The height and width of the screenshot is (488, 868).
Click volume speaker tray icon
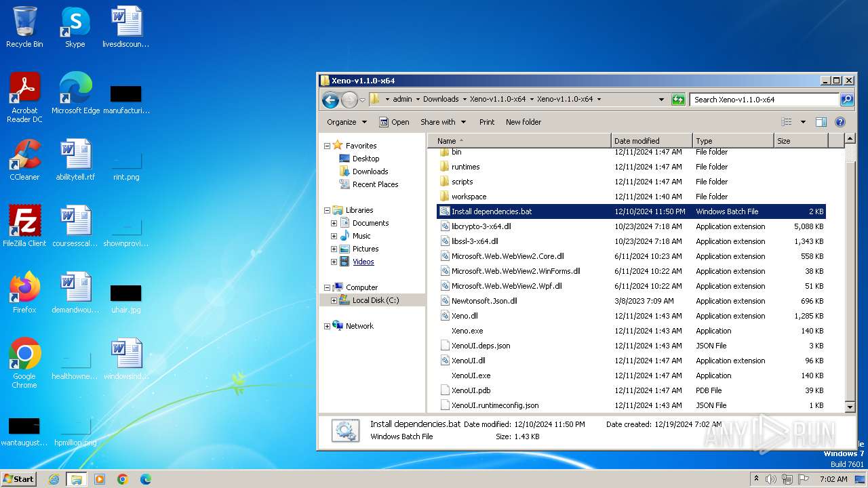point(771,479)
